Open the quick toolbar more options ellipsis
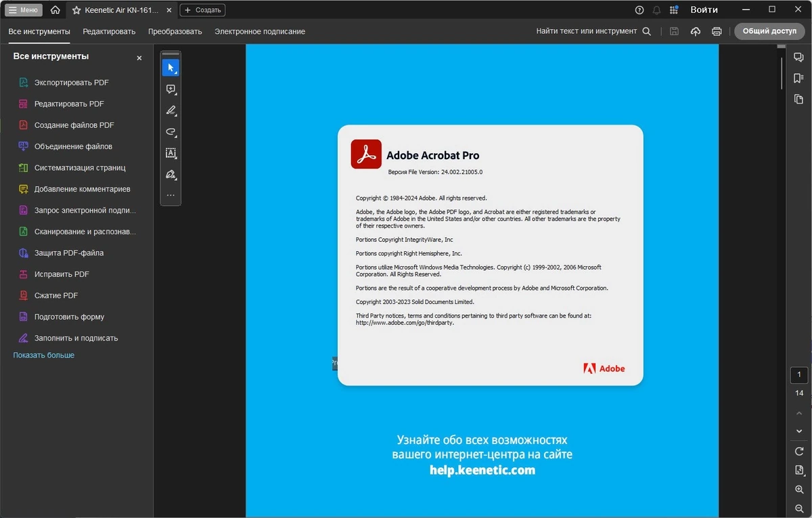Screen dimensions: 812x518 171,196
